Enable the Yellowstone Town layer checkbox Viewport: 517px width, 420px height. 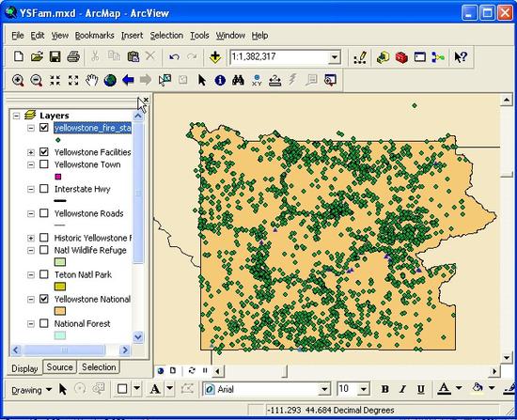44,164
